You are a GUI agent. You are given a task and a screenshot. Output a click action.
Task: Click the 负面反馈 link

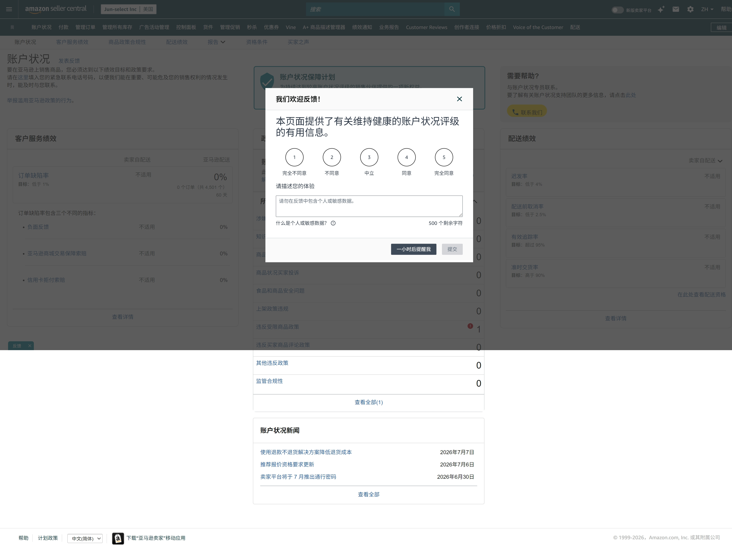38,227
